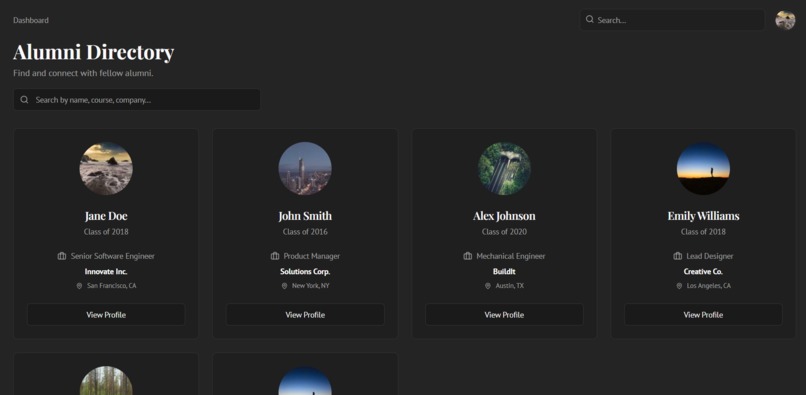Image resolution: width=806 pixels, height=395 pixels.
Task: View Profile of Jane Doe
Action: point(106,315)
